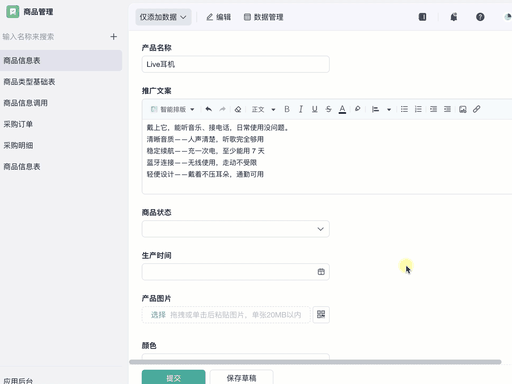This screenshot has width=512, height=384.
Task: Open the 商品状态 dropdown
Action: point(236,229)
